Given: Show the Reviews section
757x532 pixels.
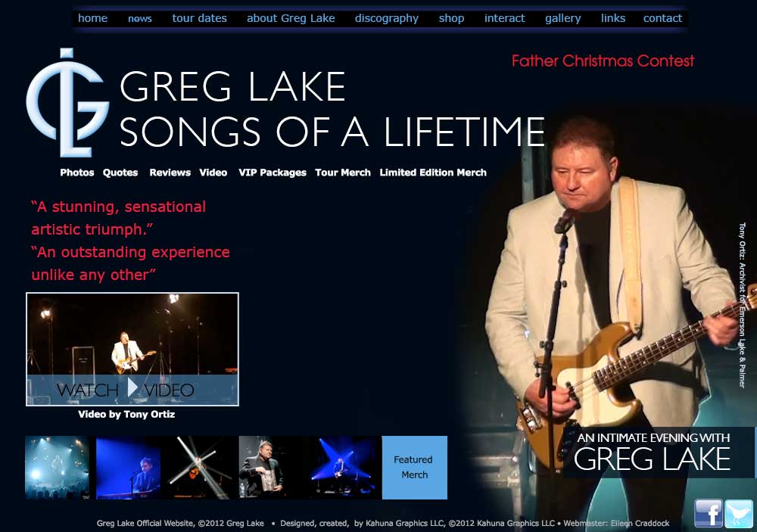Looking at the screenshot, I should pos(170,173).
